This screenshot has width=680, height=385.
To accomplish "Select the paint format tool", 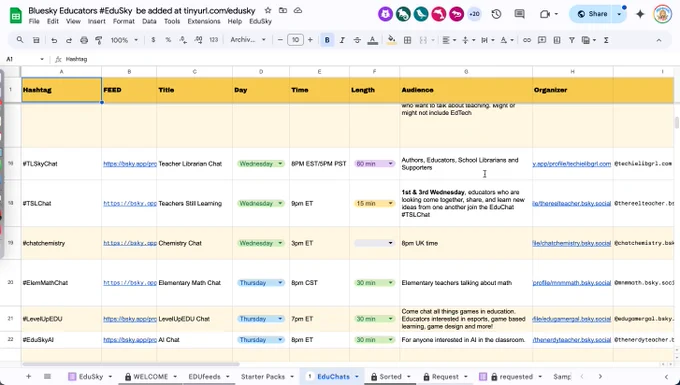I will pyautogui.click(x=99, y=40).
